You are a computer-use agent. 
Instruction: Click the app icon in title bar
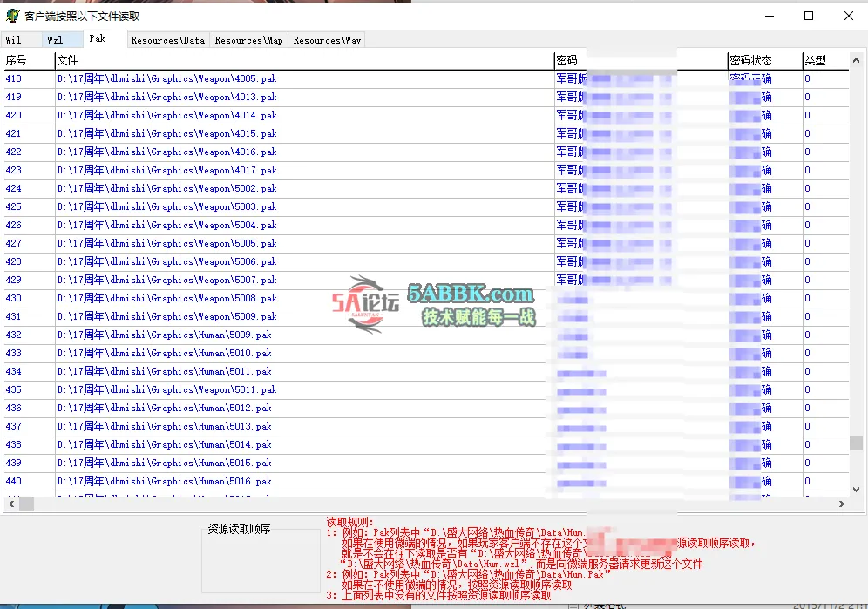13,16
